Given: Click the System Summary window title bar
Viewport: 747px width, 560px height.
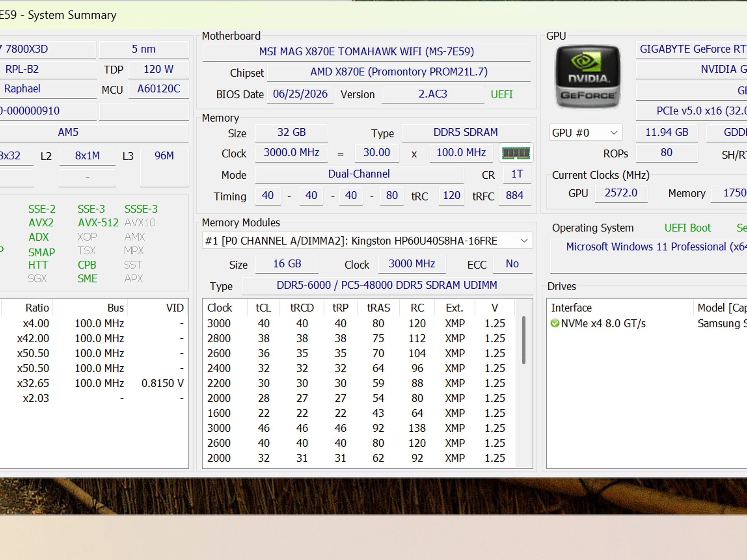Looking at the screenshot, I should [373, 15].
